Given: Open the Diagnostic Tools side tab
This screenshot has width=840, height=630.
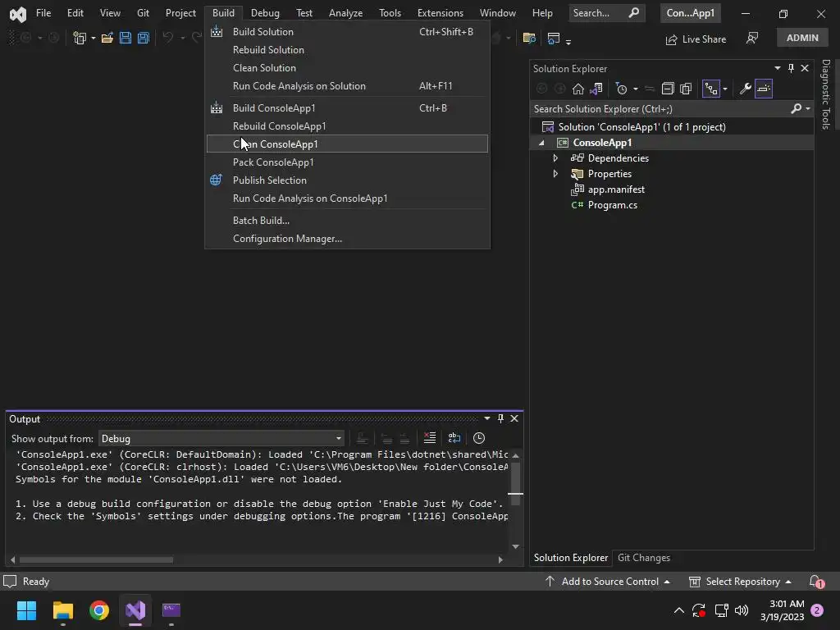Looking at the screenshot, I should 826,94.
